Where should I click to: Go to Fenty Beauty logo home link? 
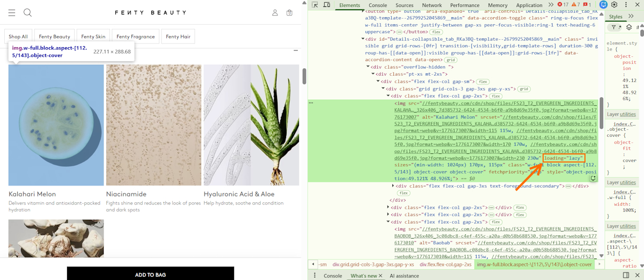[x=150, y=12]
